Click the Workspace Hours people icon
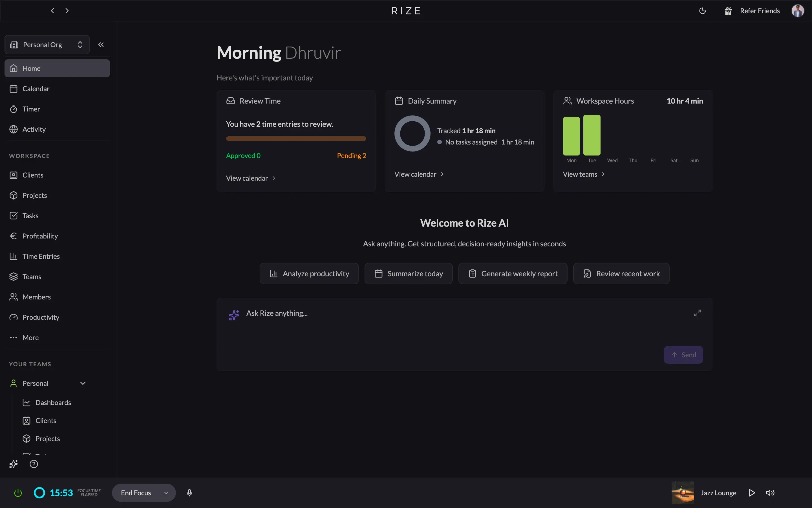 (567, 101)
